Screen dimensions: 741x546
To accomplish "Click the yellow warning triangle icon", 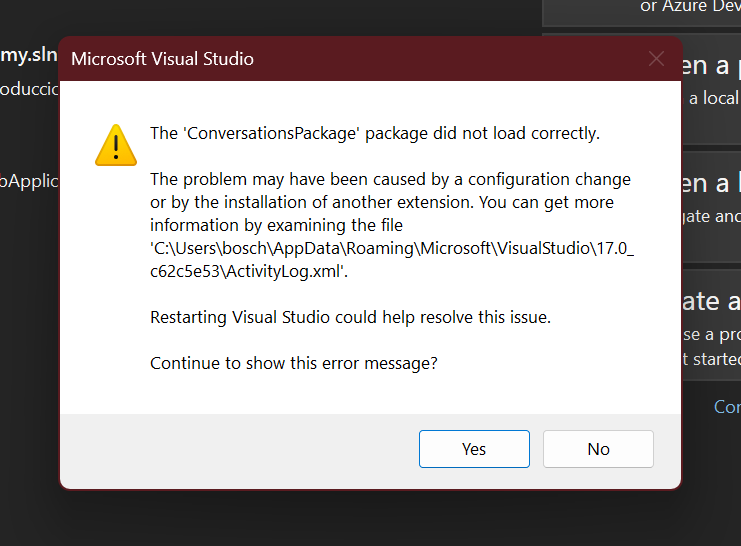I will click(116, 145).
